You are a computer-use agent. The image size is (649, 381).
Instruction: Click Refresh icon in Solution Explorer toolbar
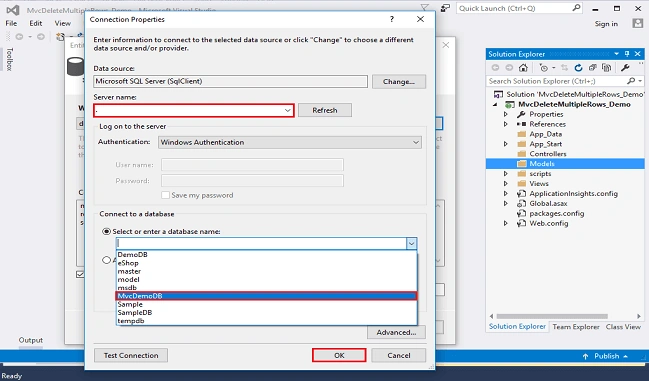(x=578, y=67)
